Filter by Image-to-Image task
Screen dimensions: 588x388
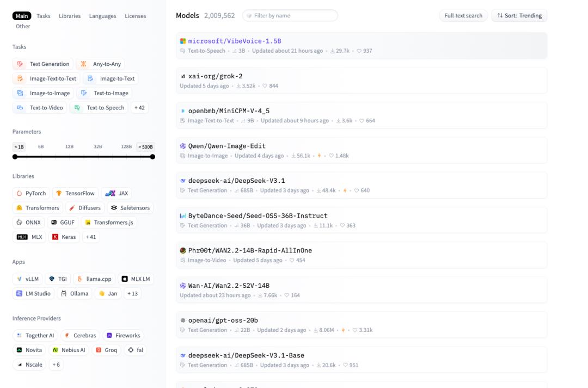pos(43,94)
